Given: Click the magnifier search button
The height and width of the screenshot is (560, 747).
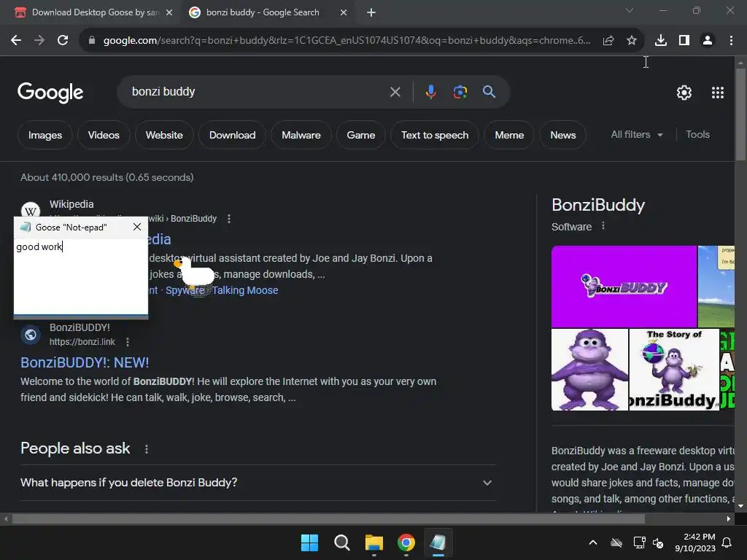Looking at the screenshot, I should click(x=489, y=91).
